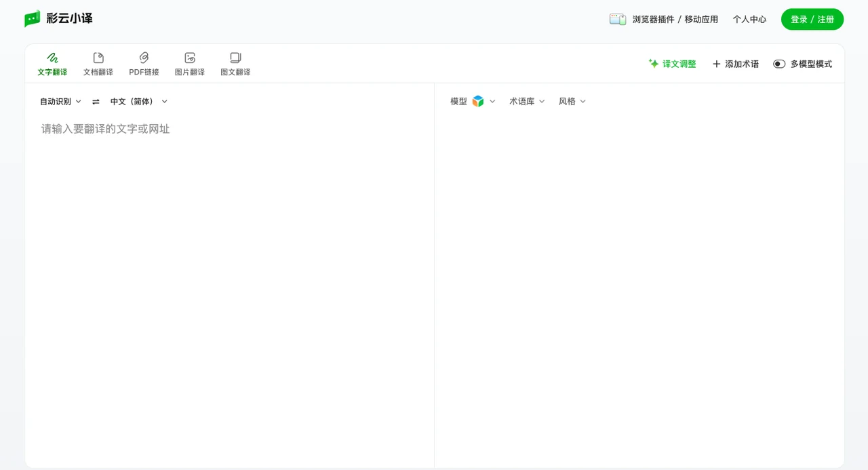
Task: Switch to 图文翻译 tab
Action: (x=235, y=64)
